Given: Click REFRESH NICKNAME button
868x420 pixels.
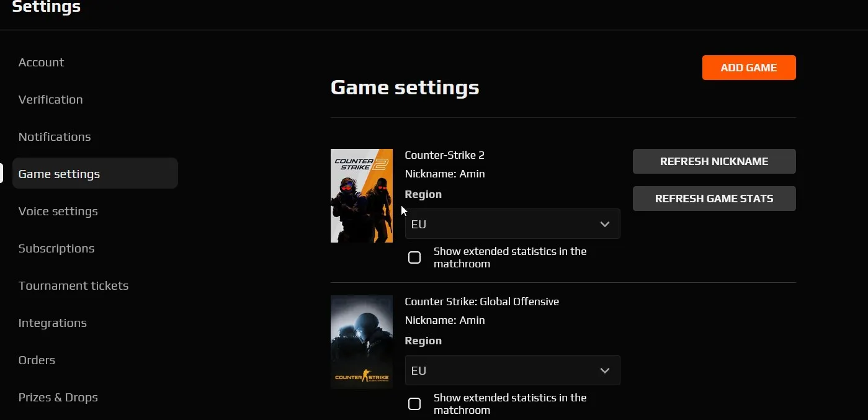Looking at the screenshot, I should (714, 161).
